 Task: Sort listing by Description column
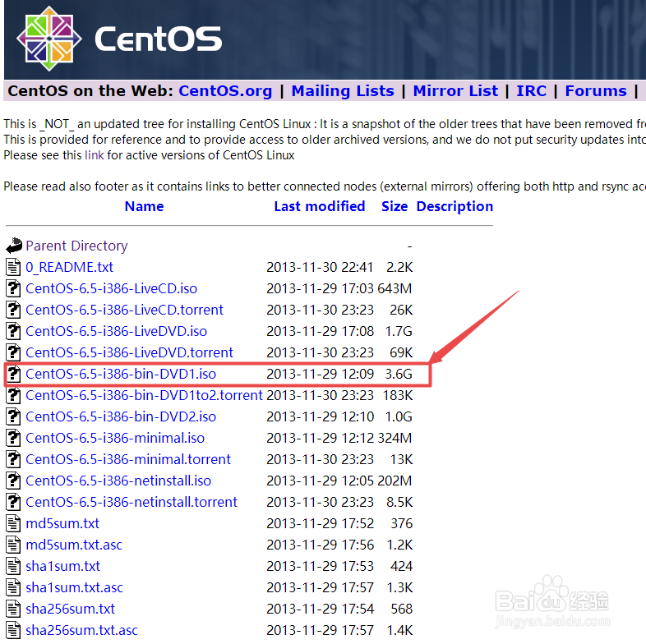[455, 206]
